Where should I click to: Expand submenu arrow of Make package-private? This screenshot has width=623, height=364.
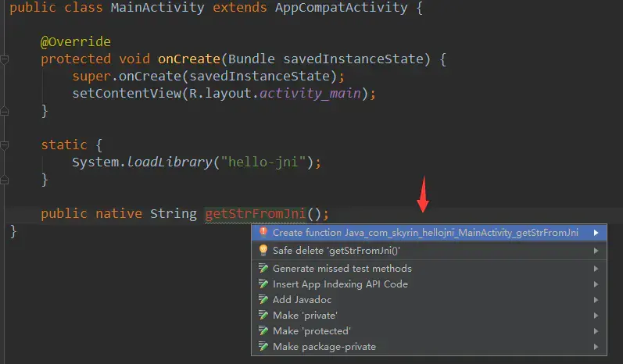[596, 347]
